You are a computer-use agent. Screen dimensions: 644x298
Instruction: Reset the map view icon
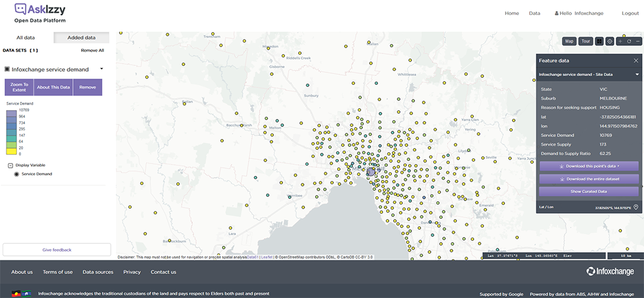tap(629, 41)
